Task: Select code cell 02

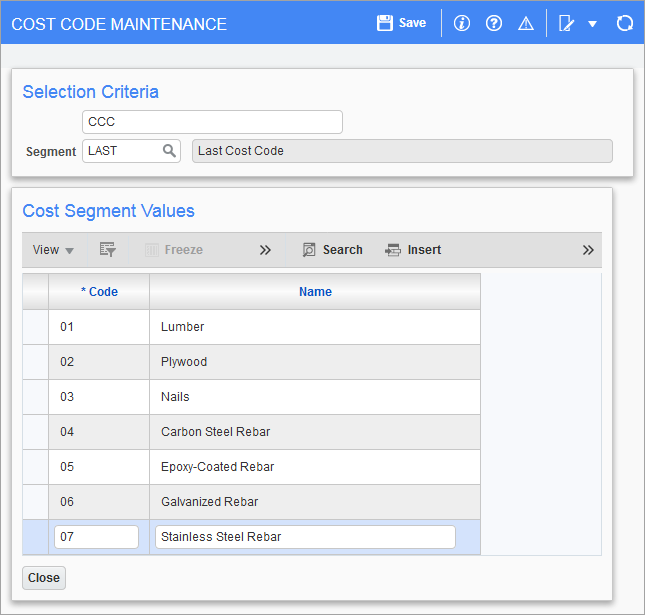Action: coord(99,362)
